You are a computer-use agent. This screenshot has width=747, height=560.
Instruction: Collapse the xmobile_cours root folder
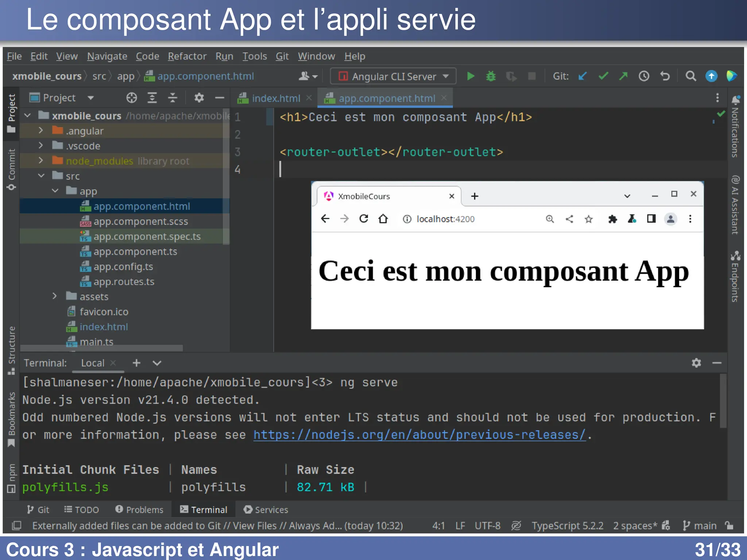point(27,116)
